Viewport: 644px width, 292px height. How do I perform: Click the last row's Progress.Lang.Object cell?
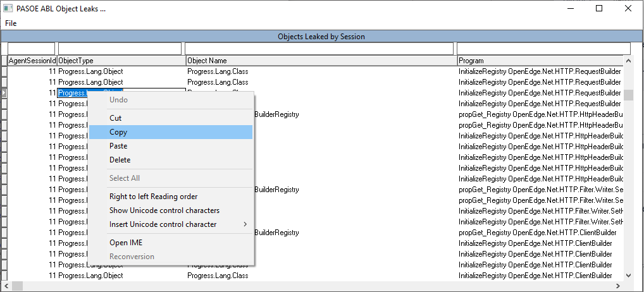click(90, 276)
